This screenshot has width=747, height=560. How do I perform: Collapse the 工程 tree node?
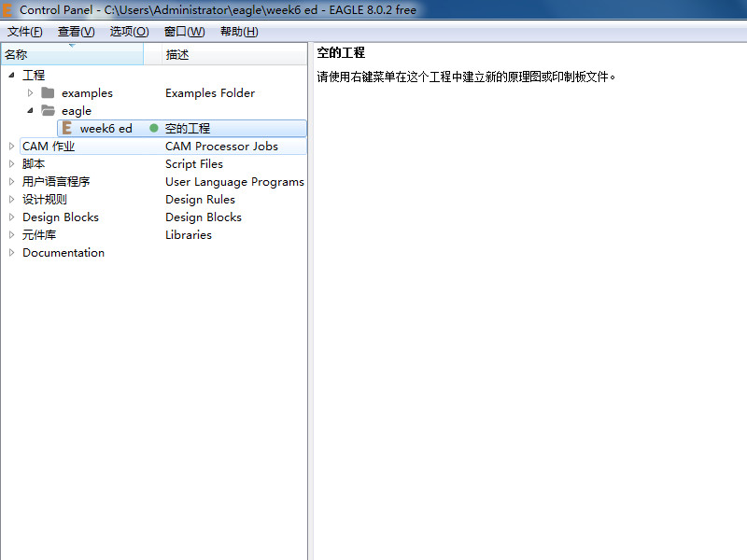point(11,75)
